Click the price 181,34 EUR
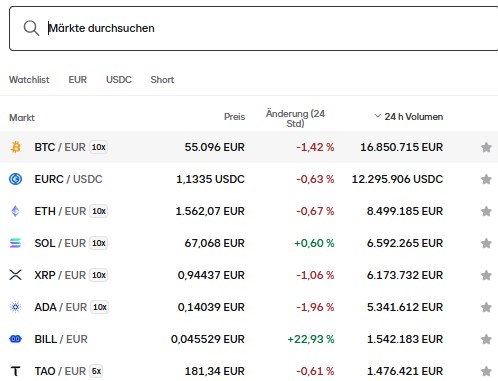The height and width of the screenshot is (381, 498). (215, 371)
